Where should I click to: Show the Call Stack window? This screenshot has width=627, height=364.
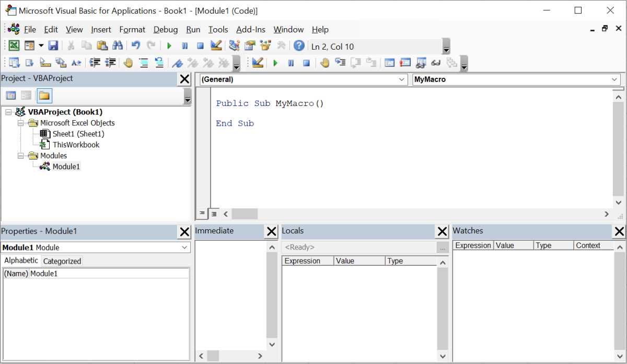(x=452, y=63)
